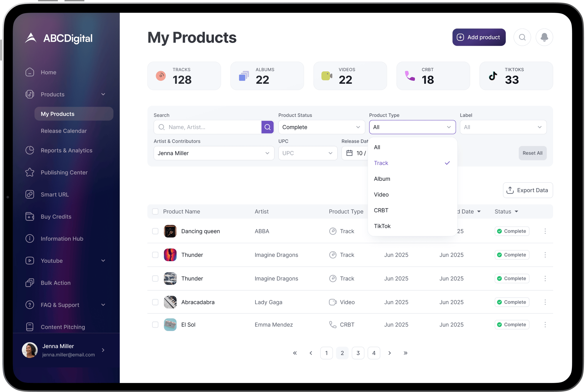
Task: Open three-dot menu for Dancing queen row
Action: (545, 231)
